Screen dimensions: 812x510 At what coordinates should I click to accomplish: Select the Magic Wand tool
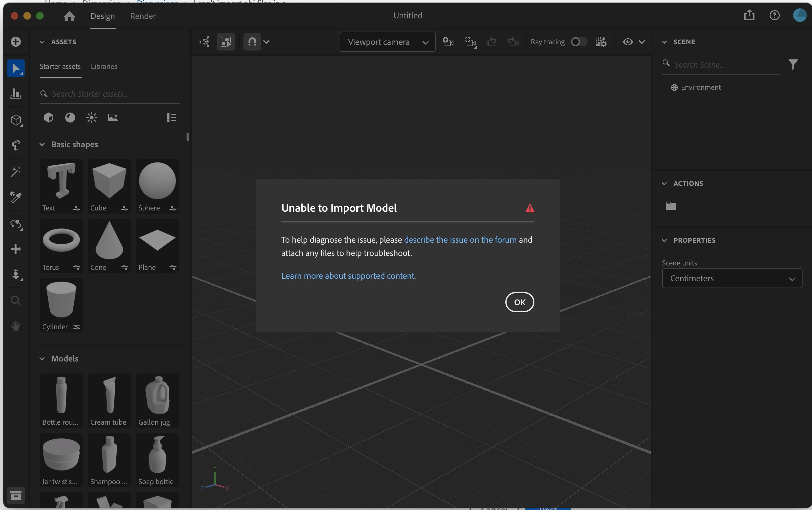pyautogui.click(x=15, y=172)
